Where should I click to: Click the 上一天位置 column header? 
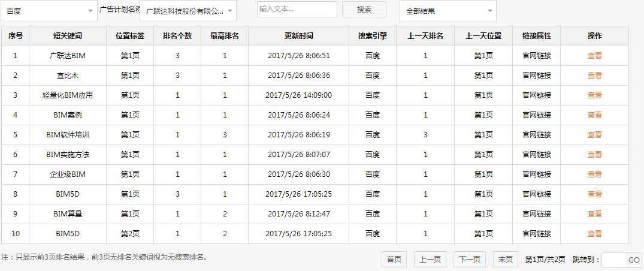pyautogui.click(x=483, y=36)
